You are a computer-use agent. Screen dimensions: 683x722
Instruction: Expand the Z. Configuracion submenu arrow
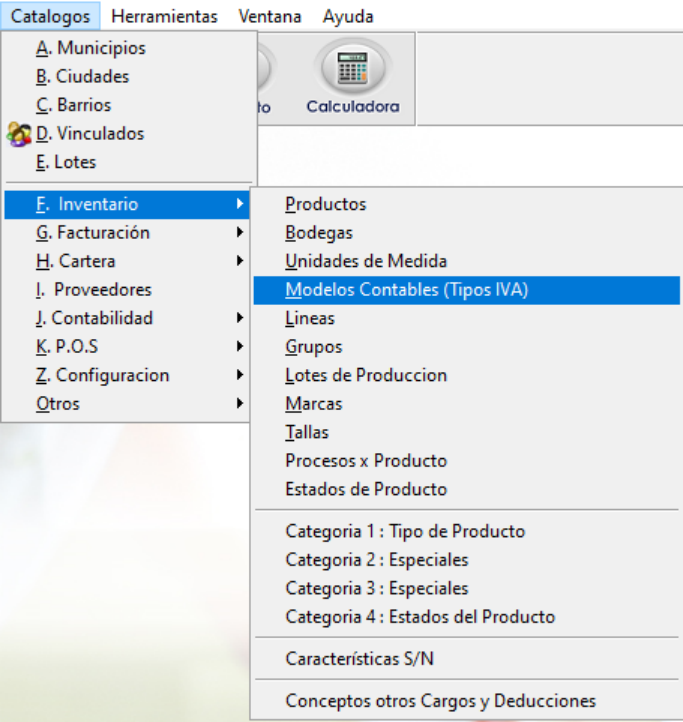pos(239,375)
